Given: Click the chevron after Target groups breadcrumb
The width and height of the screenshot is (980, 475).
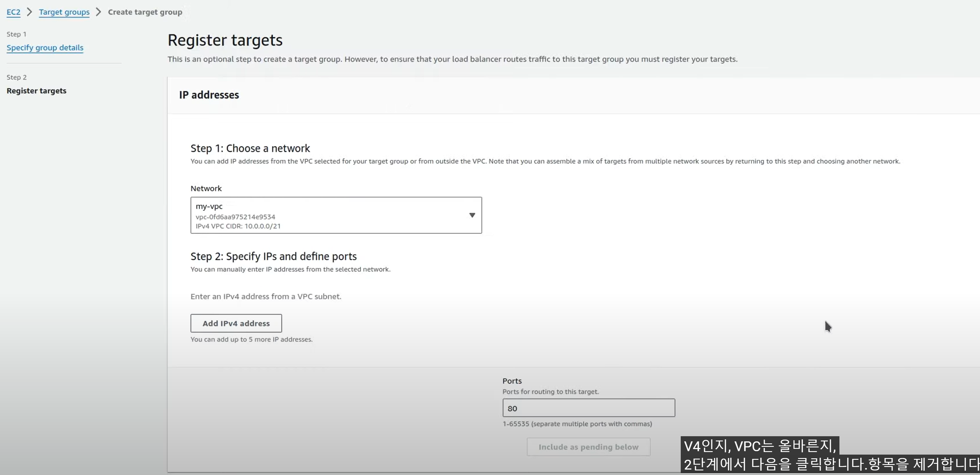Looking at the screenshot, I should click(99, 12).
